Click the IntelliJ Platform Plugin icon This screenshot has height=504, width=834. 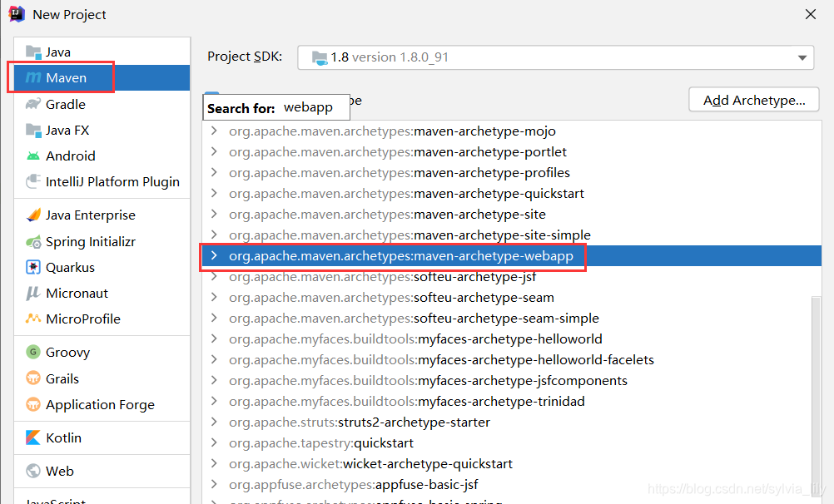coord(33,181)
